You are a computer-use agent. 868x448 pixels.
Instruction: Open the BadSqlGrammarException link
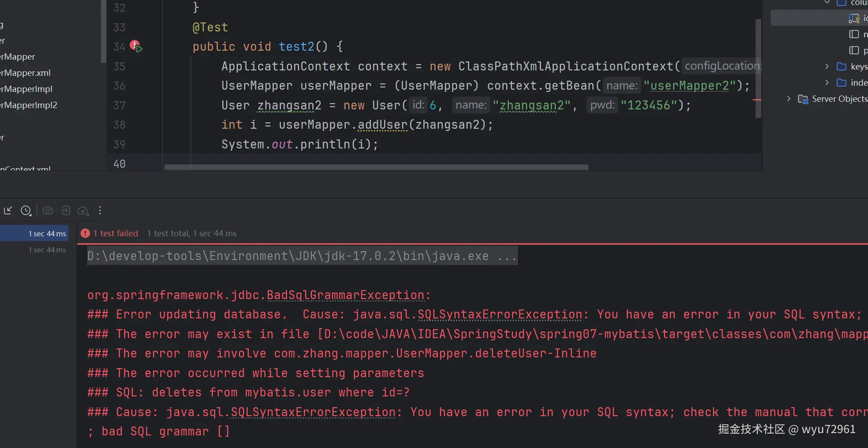pos(345,295)
